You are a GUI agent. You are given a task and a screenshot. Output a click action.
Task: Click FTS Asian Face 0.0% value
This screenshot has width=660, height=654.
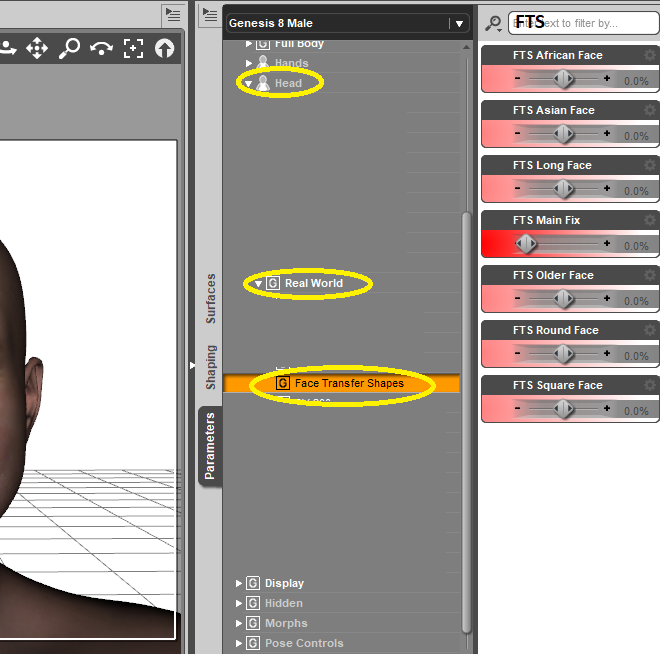coord(636,136)
